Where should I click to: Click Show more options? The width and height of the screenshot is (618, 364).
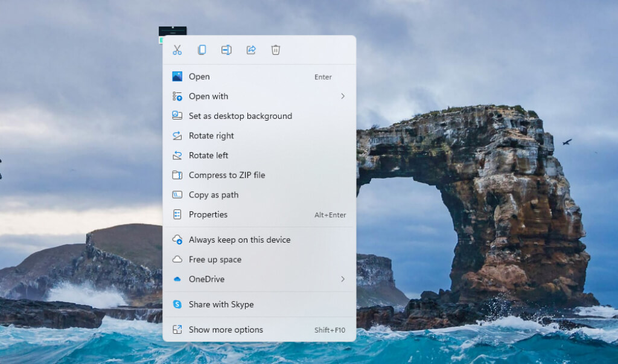click(226, 330)
